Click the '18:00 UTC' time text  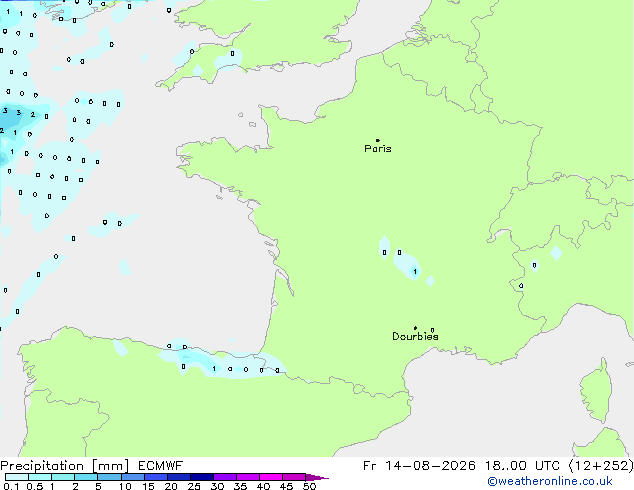(x=522, y=466)
